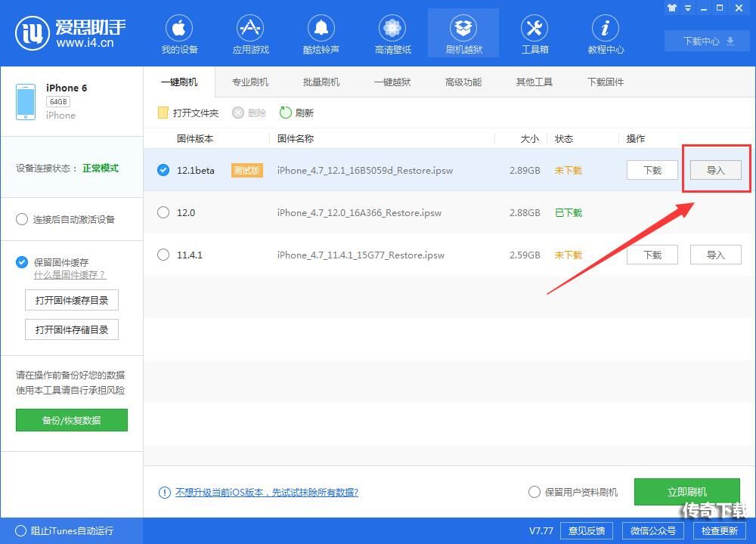756x544 pixels.
Task: Open 应用游戏 apps and games section
Action: (250, 34)
